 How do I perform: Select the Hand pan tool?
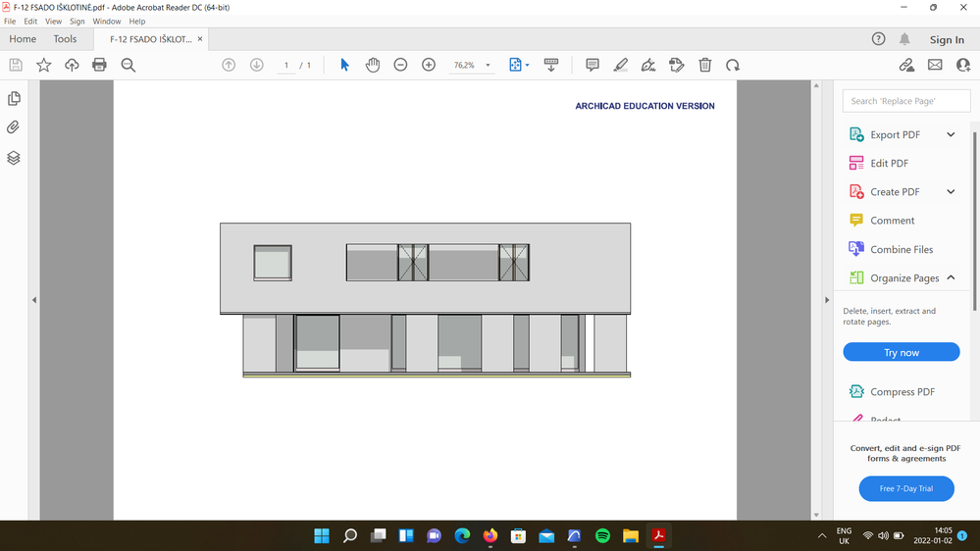click(373, 65)
